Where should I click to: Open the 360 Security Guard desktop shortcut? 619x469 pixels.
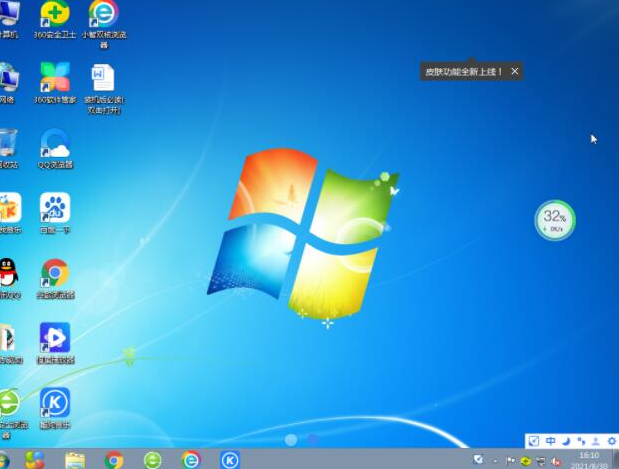(54, 14)
